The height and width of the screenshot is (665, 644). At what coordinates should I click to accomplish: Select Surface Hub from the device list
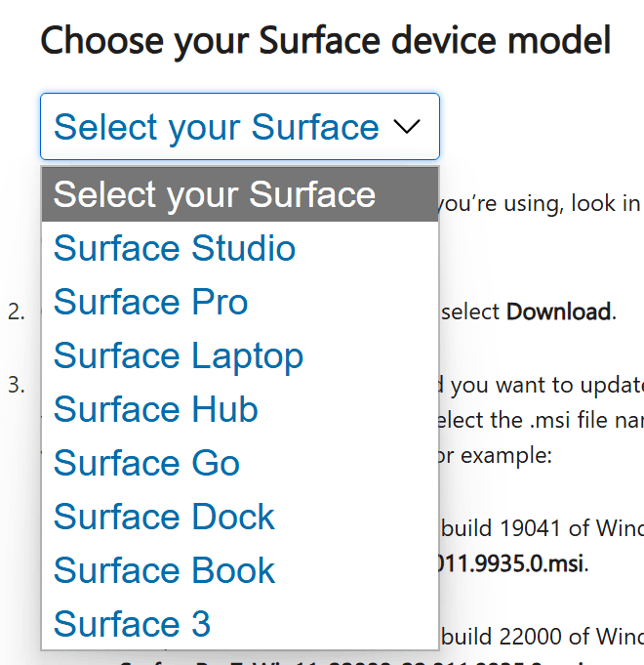click(156, 409)
